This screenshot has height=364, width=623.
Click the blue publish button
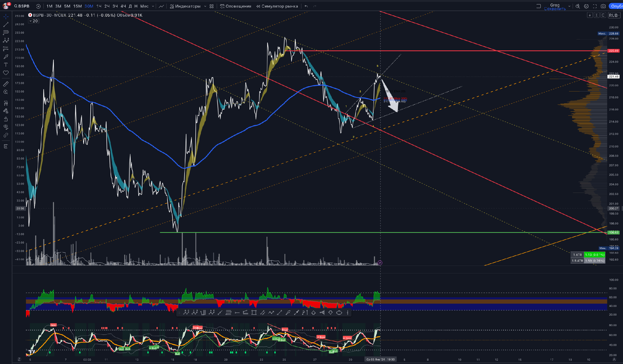coord(616,6)
